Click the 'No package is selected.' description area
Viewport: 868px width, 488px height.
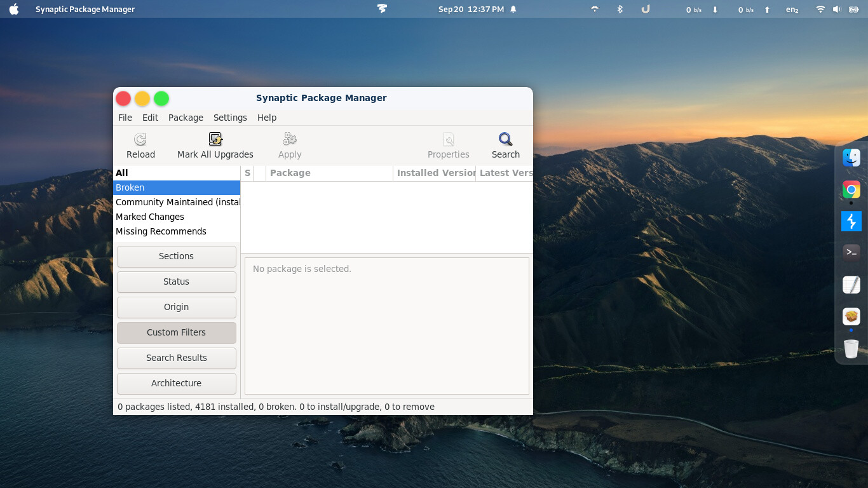(387, 326)
